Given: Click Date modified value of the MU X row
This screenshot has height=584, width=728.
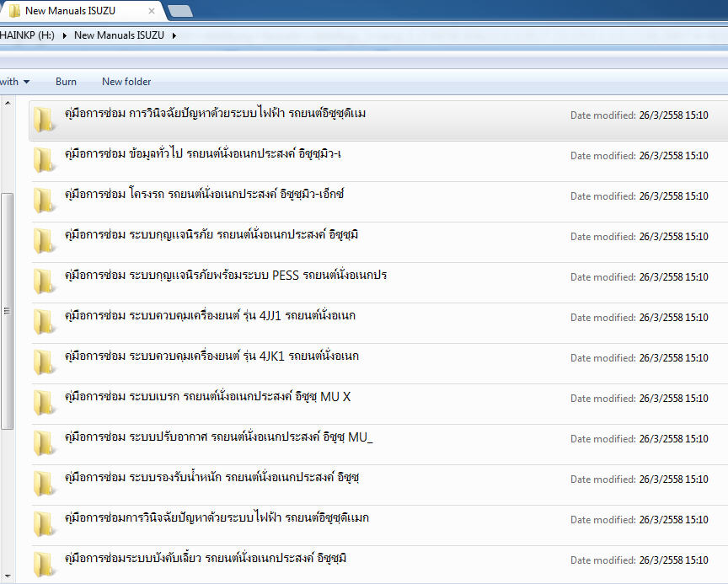Looking at the screenshot, I should coord(674,399).
